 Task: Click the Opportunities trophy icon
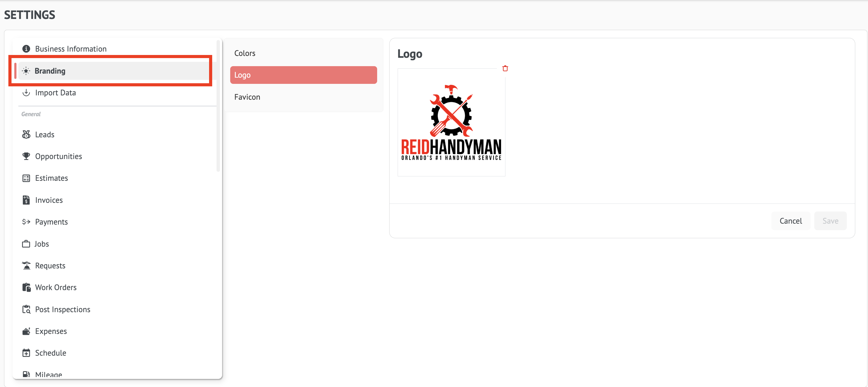pyautogui.click(x=26, y=156)
